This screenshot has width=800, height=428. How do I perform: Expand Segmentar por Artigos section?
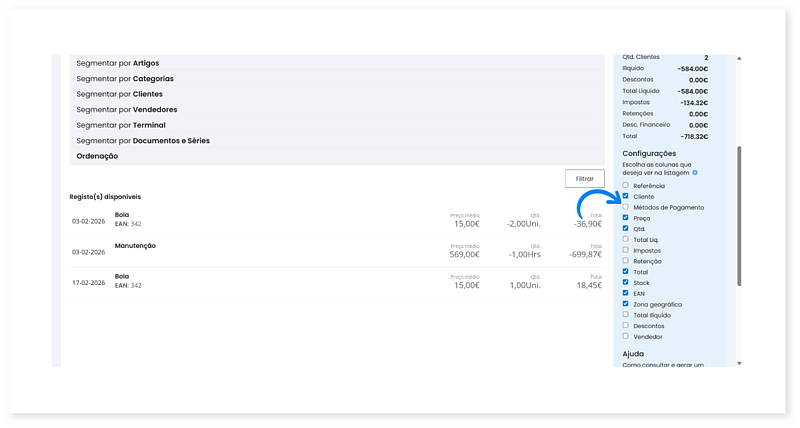tap(117, 63)
